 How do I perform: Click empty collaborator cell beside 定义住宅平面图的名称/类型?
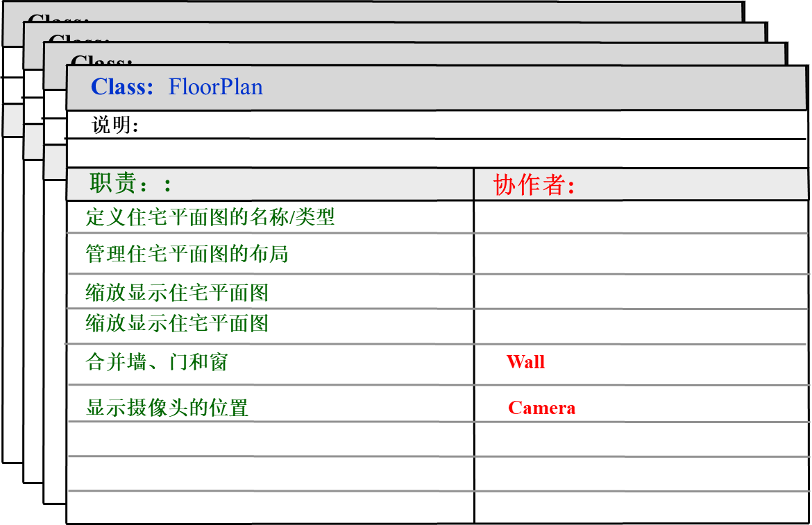(640, 217)
